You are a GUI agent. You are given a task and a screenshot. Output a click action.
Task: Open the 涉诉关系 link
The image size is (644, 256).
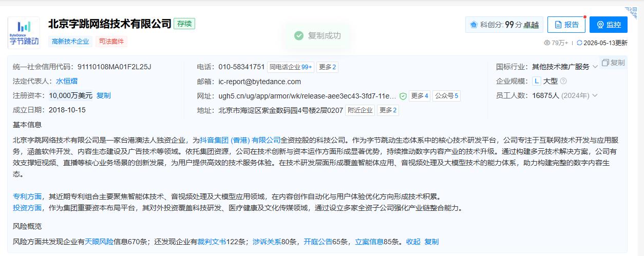[x=267, y=242]
